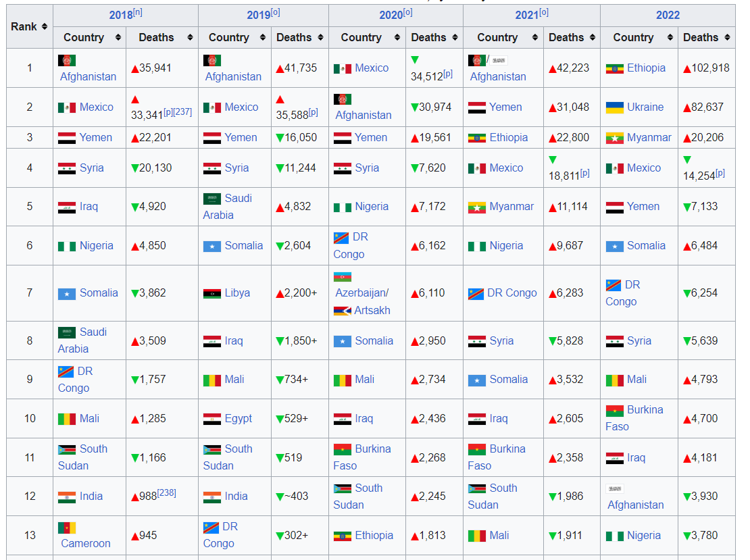750x560 pixels.
Task: Click the Libya flag icon
Action: click(212, 293)
